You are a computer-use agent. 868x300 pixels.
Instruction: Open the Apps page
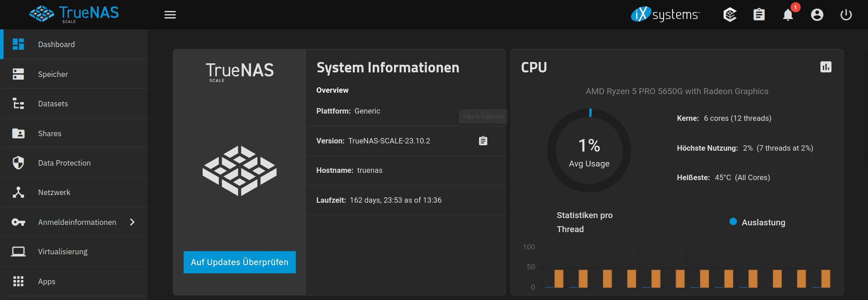(x=47, y=281)
